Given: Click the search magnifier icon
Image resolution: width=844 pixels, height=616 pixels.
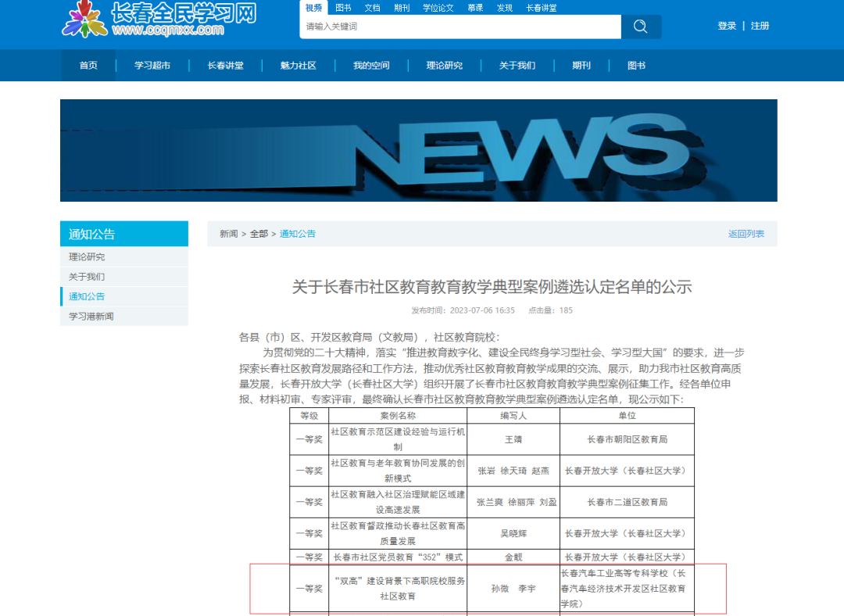Looking at the screenshot, I should (x=640, y=26).
